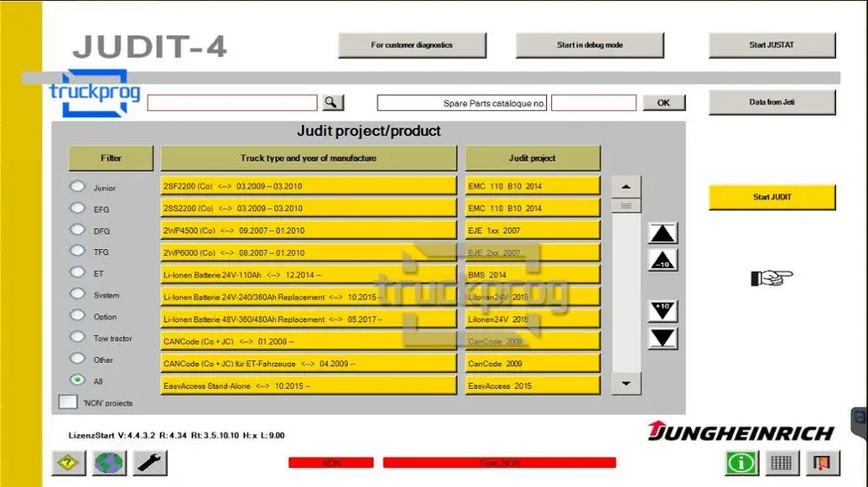Move down 10 entries with +10 arrow

pos(662,312)
